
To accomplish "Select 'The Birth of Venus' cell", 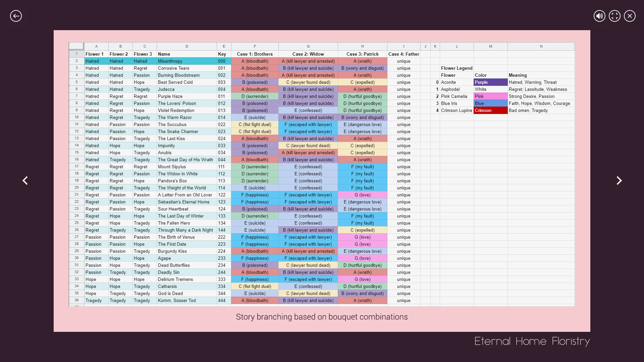I will click(x=186, y=237).
